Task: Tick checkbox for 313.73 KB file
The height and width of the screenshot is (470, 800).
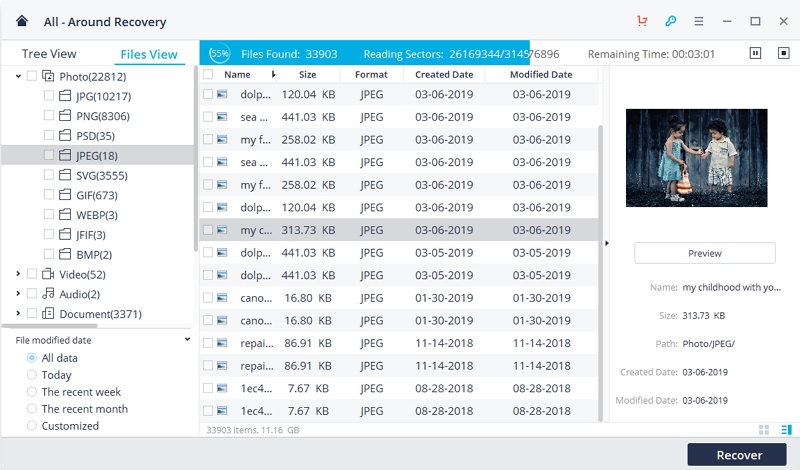Action: tap(208, 230)
